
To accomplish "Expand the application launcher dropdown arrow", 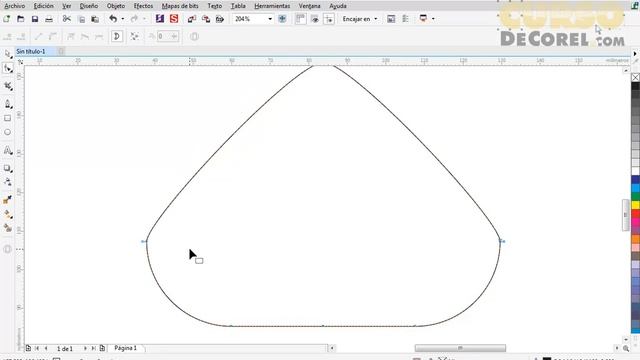I will pyautogui.click(x=433, y=19).
